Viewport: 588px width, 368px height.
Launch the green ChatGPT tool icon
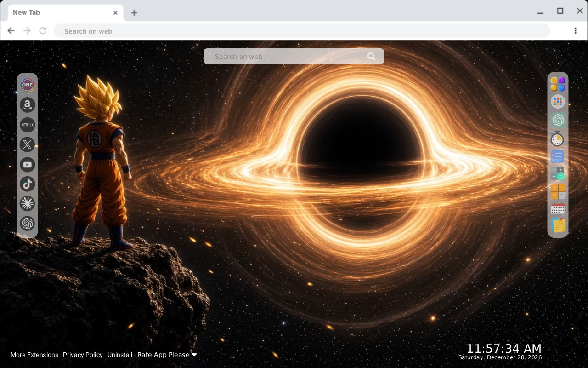point(558,120)
